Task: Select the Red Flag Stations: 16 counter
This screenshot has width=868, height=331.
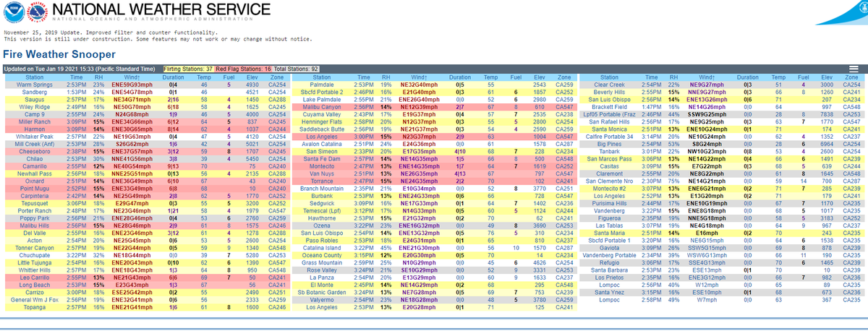Action: point(243,69)
